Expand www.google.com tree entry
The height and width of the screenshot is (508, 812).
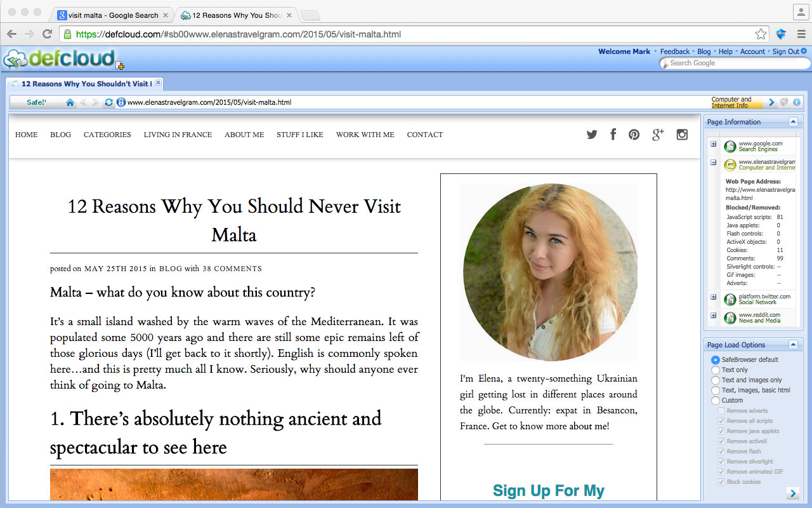714,144
